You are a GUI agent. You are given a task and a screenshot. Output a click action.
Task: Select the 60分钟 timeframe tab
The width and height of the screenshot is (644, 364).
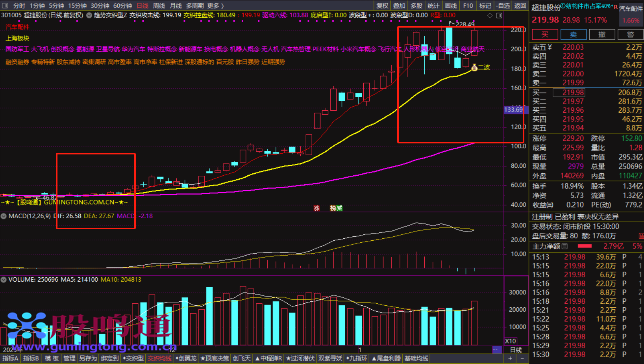click(122, 6)
